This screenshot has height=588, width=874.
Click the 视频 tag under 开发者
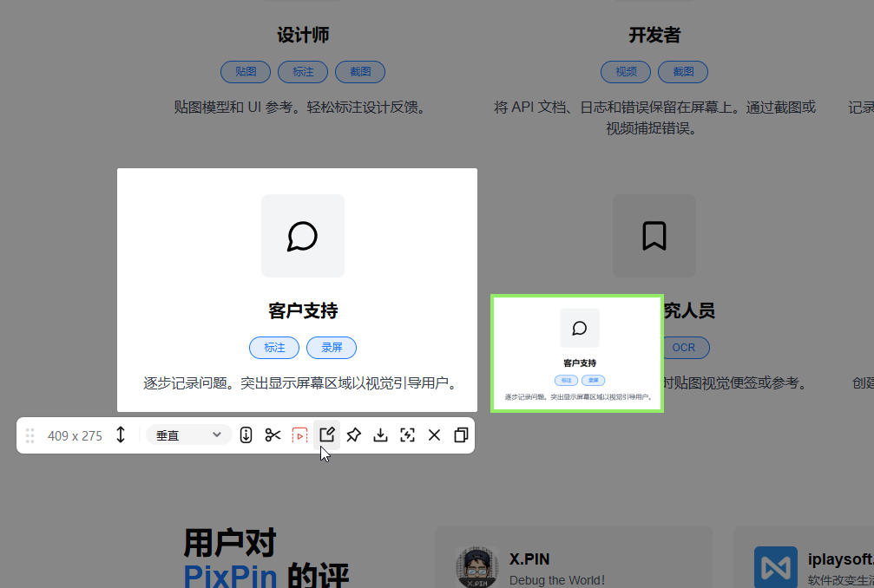pos(625,72)
